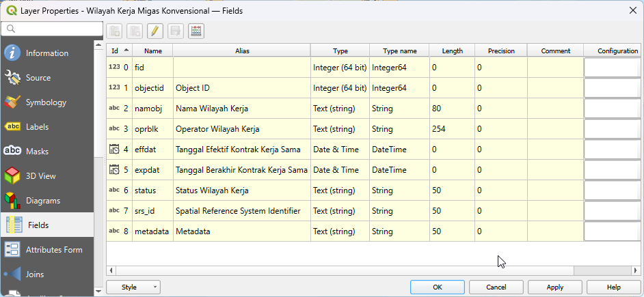Screen dimensions: 644x297
Task: Open configuration widget for the fid field
Action: [612, 68]
